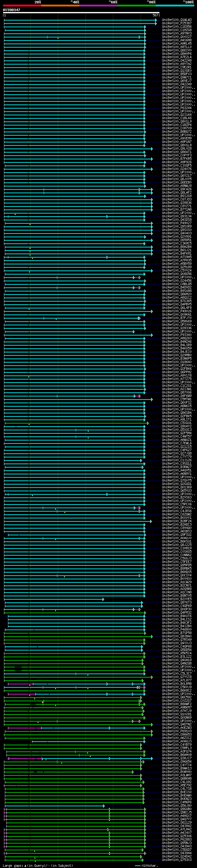Open hit UniRef100_C1E856
Image resolution: width=197 pixels, height=868 pixels.
click(176, 26)
